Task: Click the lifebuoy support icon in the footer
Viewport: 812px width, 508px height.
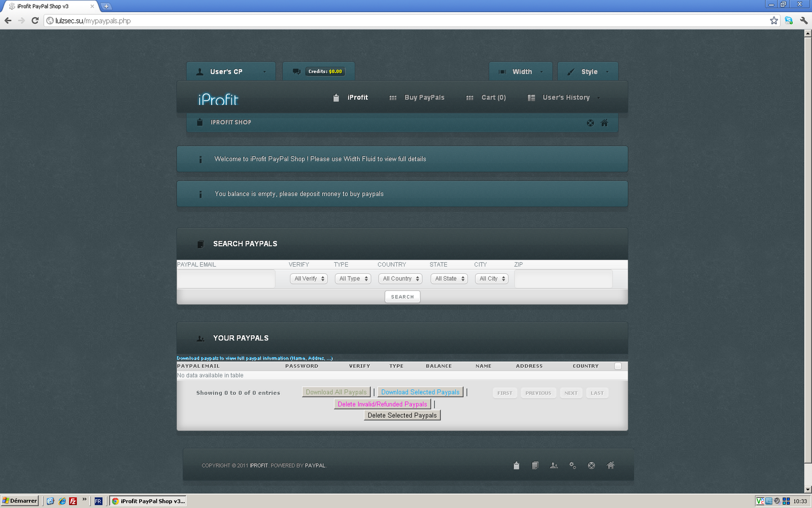Action: click(x=591, y=465)
